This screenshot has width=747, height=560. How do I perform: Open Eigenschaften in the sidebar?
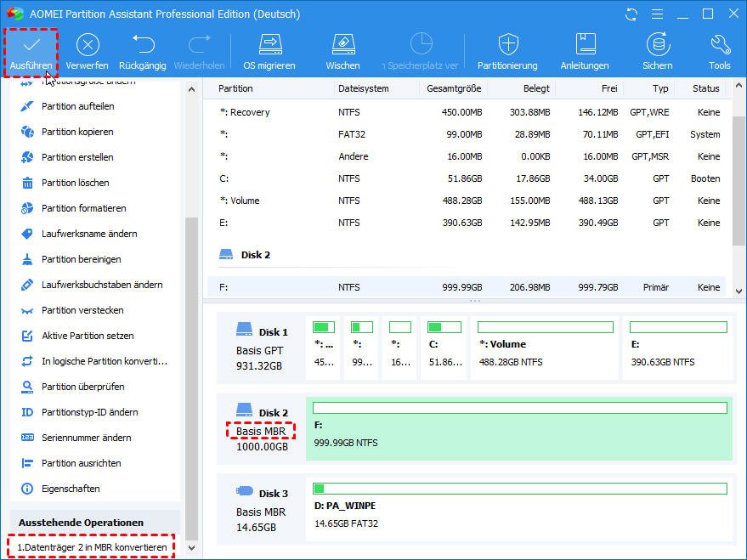[x=71, y=489]
